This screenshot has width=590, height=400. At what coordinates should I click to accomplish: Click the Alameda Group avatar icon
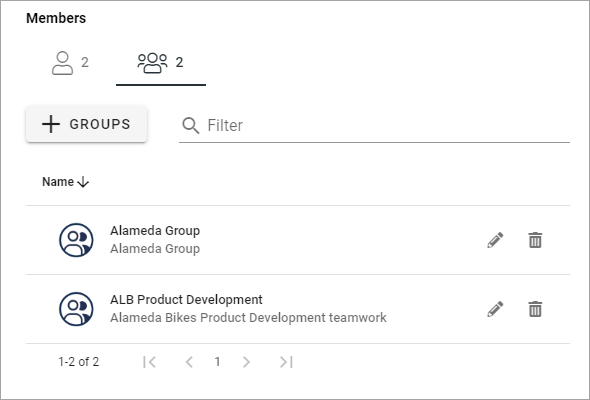(76, 240)
